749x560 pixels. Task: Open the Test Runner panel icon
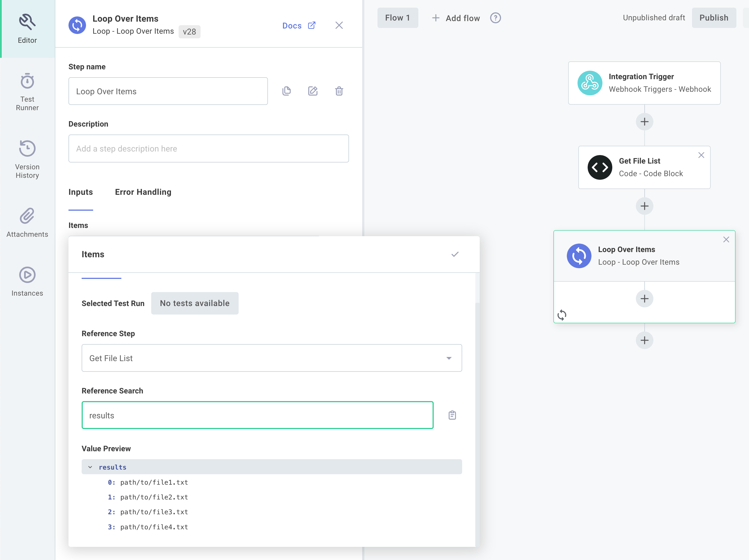(27, 81)
